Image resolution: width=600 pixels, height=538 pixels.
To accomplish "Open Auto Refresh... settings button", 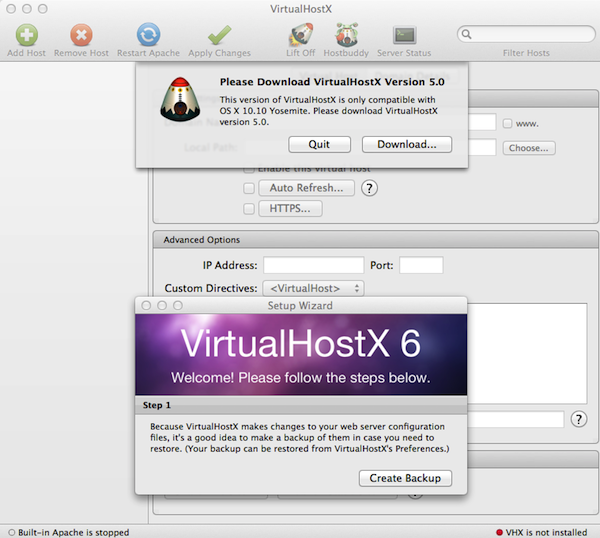I will [307, 188].
